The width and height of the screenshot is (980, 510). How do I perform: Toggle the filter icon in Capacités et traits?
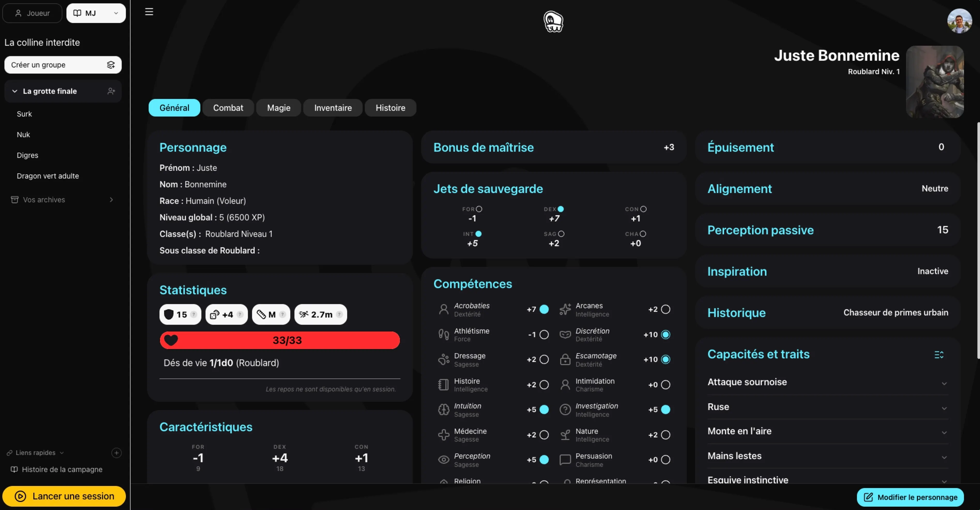click(939, 355)
